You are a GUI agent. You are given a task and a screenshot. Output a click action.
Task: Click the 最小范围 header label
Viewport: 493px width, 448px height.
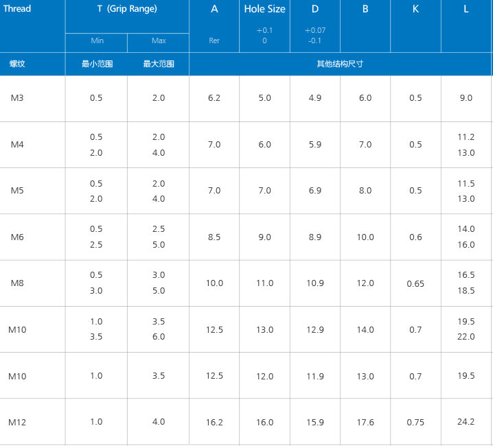point(97,64)
